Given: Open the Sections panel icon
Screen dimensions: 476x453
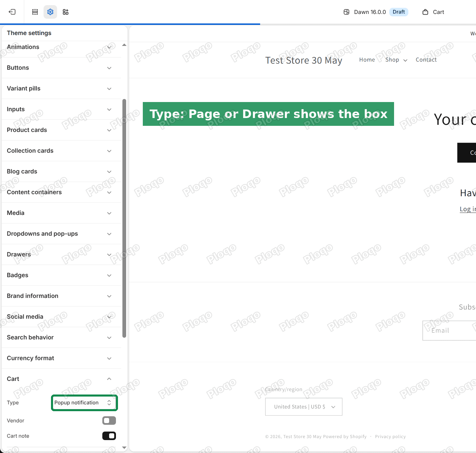Looking at the screenshot, I should (35, 12).
